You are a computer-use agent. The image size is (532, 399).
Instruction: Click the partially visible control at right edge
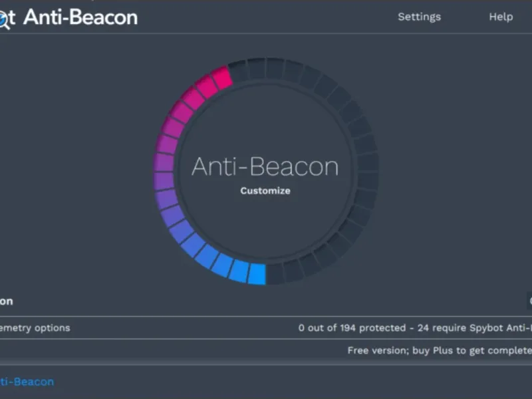(x=529, y=301)
